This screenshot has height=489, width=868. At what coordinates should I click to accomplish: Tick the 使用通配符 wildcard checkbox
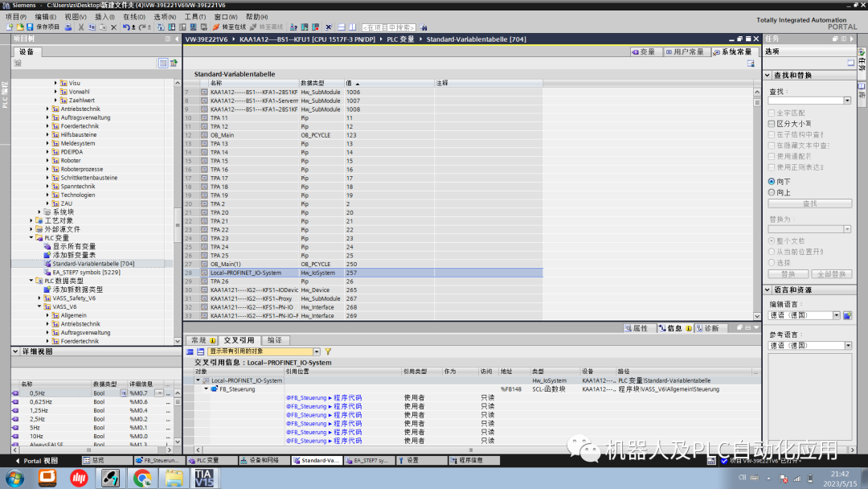[771, 156]
